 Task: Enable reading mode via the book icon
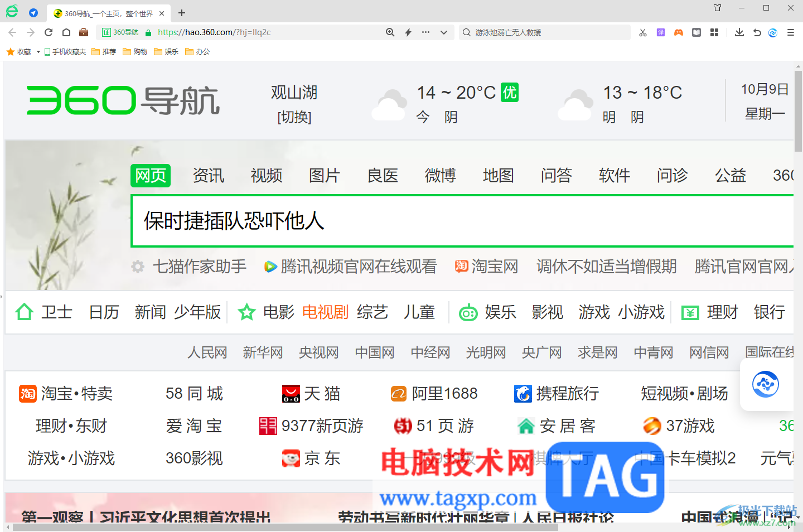click(696, 32)
